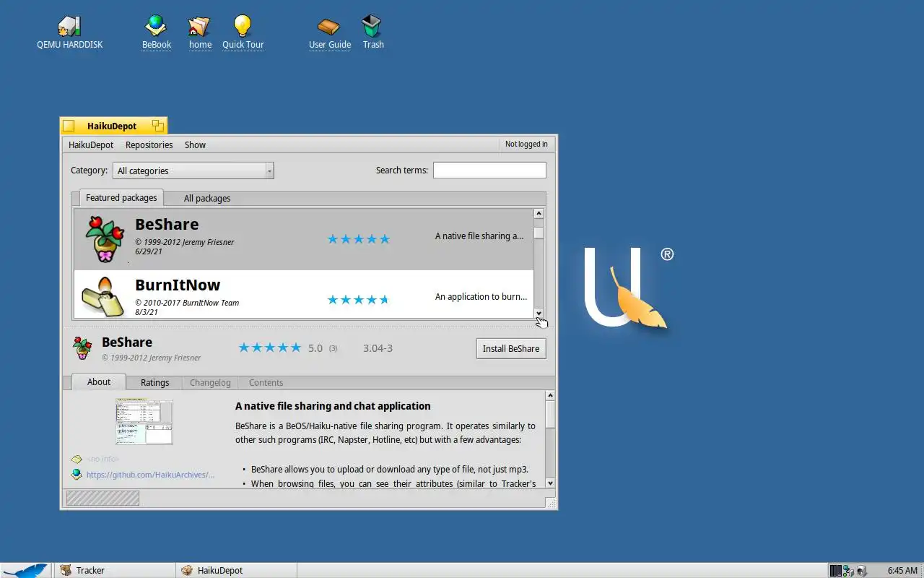Screen dimensions: 924x578
Task: Click the BeShare star rating in package list
Action: pos(359,239)
